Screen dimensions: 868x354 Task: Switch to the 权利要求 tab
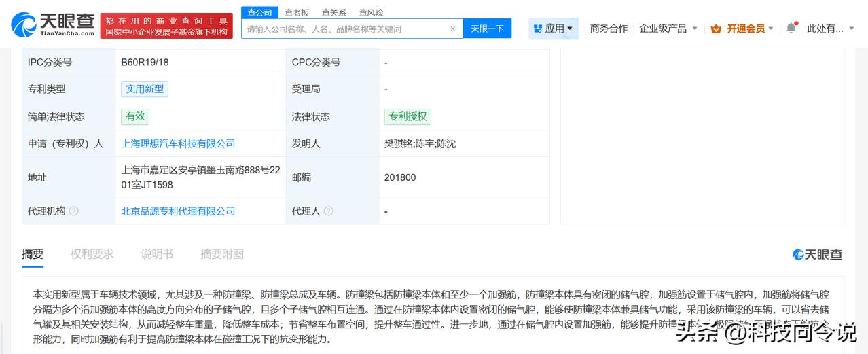pos(92,254)
